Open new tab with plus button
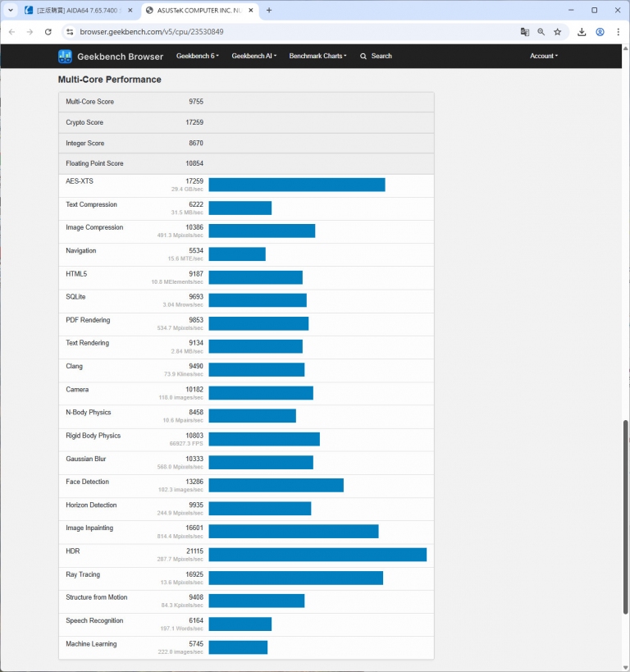This screenshot has width=630, height=672. click(x=269, y=11)
